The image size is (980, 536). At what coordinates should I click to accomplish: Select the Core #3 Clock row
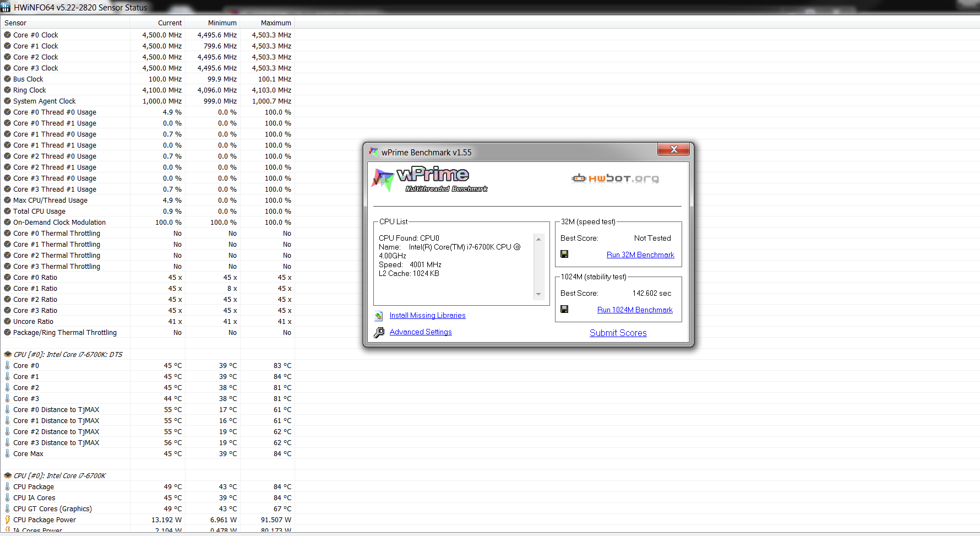(148, 68)
